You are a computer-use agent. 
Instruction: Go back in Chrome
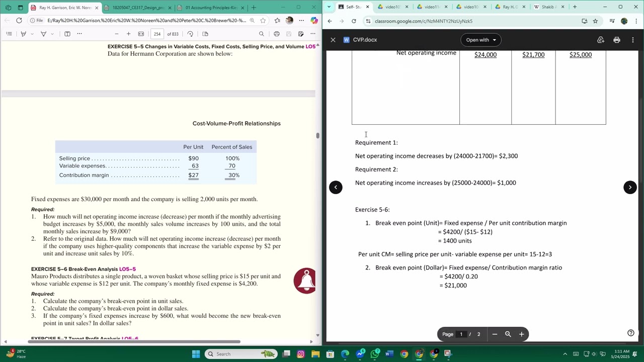(x=330, y=21)
